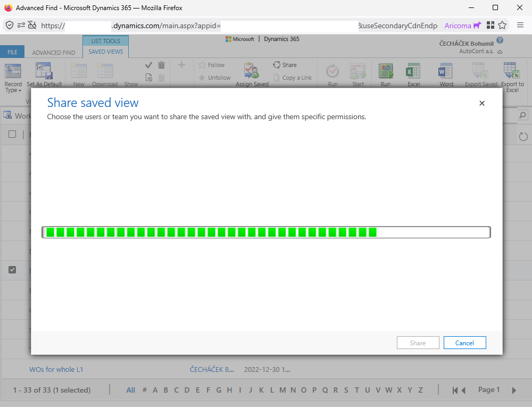Filter the list by letter W
This screenshot has height=407, width=532.
[x=388, y=390]
